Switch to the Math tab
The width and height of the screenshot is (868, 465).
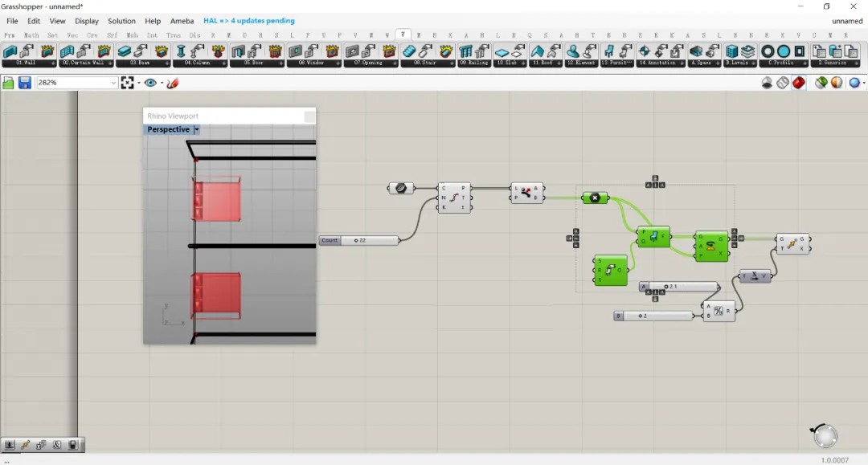pos(31,35)
